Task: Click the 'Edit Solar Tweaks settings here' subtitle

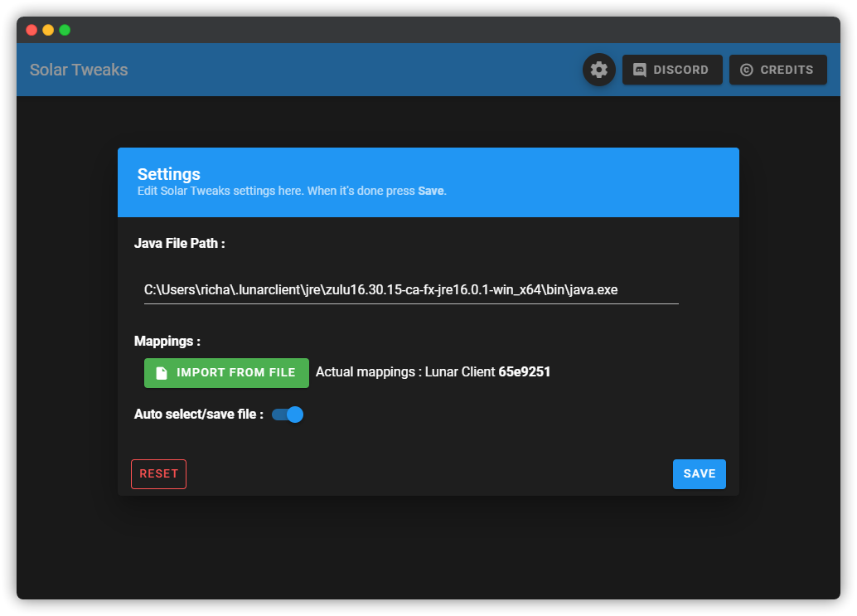Action: [x=292, y=191]
